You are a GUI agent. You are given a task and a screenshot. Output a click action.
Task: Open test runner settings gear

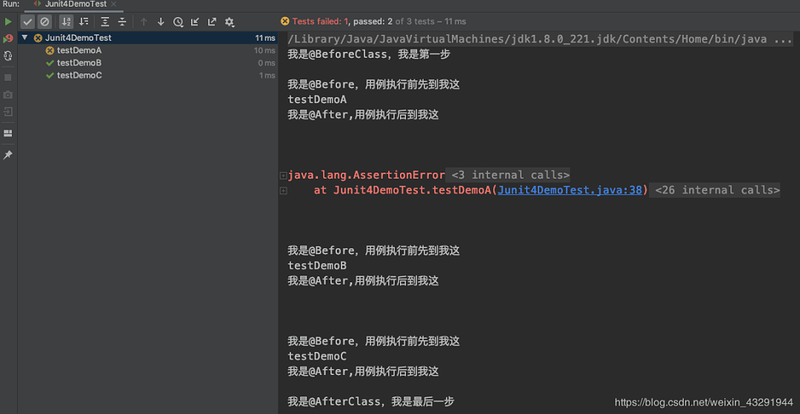(x=229, y=21)
